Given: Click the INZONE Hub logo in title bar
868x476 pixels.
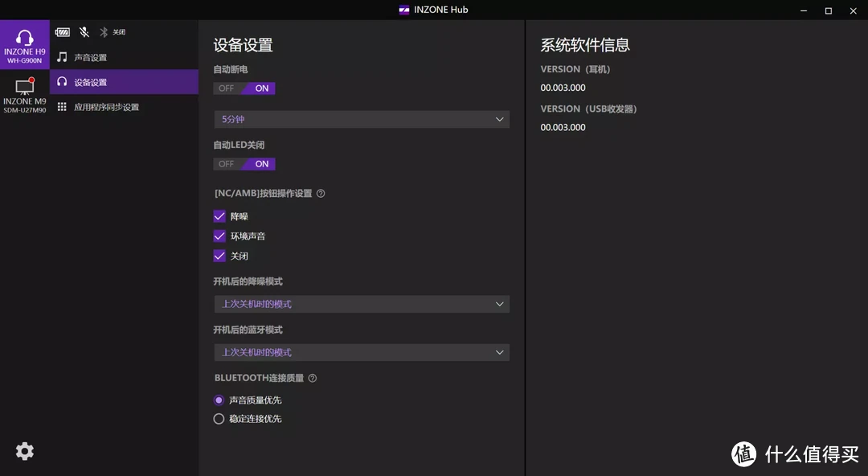Looking at the screenshot, I should (404, 10).
